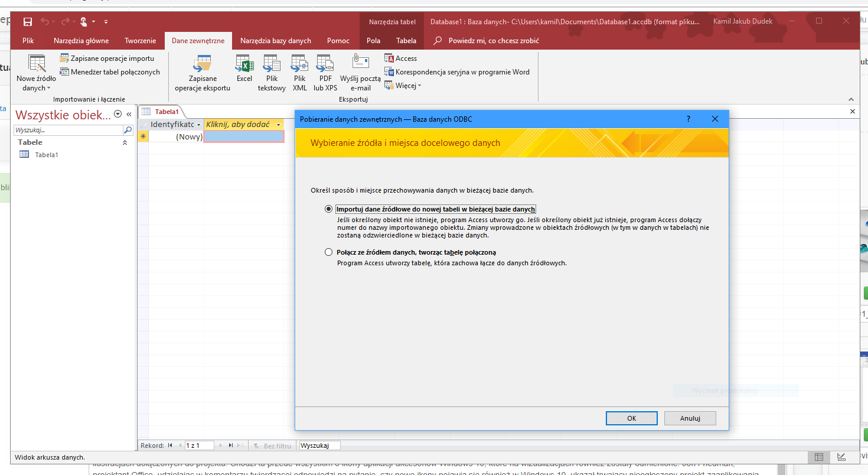Go to first record navigation button
Screen dimensions: 868x475
(171, 445)
